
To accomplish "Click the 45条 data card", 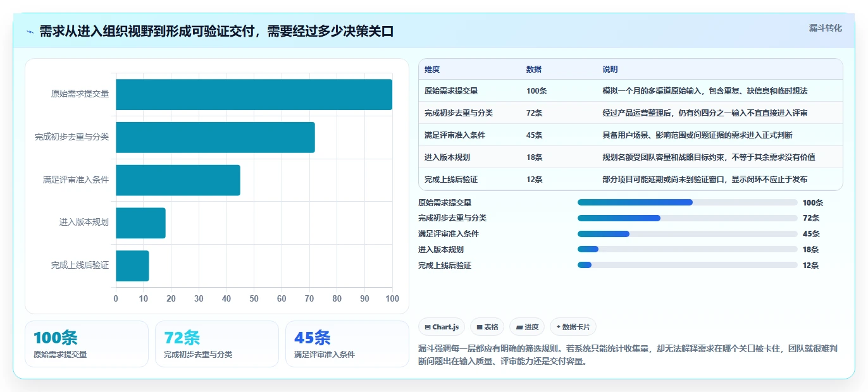I will point(347,344).
